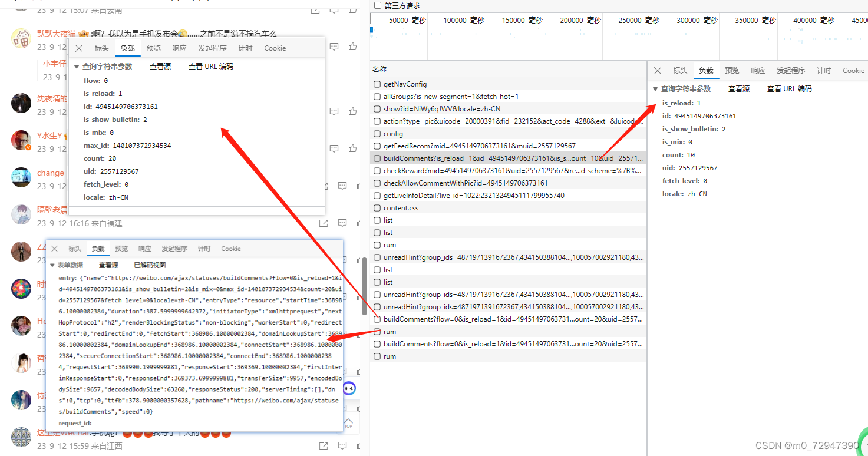Click the TOP back-to-top button
Screen dimensions: 868x456
click(x=349, y=422)
